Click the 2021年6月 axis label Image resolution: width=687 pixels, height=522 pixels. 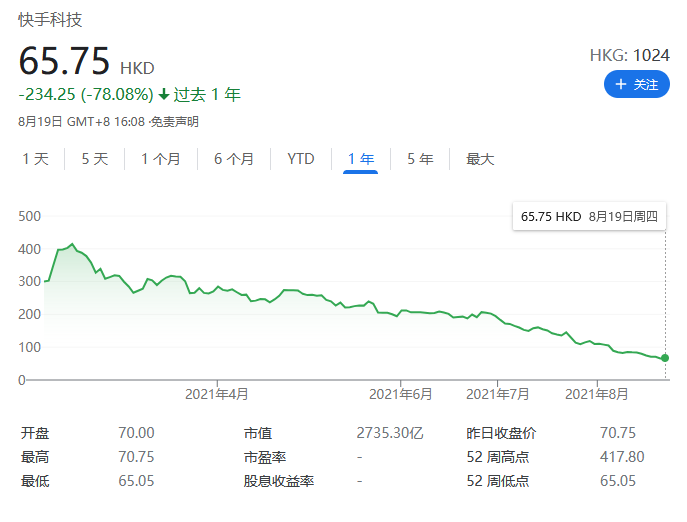point(401,394)
